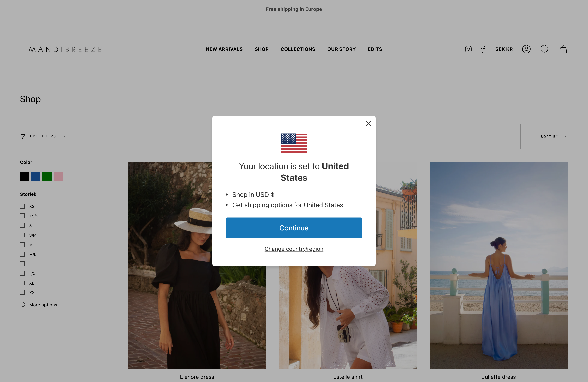Enable the S/M size filter

[x=22, y=235]
